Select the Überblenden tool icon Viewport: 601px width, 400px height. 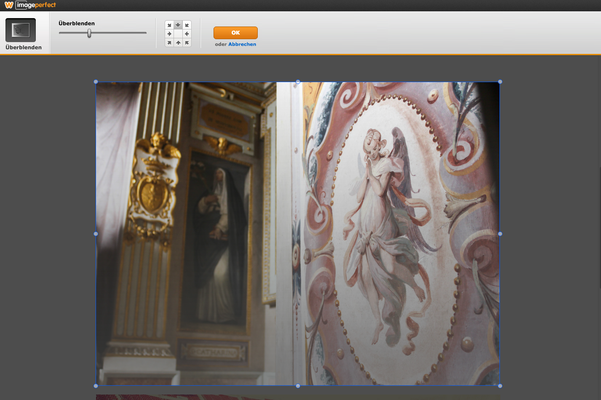tap(21, 30)
